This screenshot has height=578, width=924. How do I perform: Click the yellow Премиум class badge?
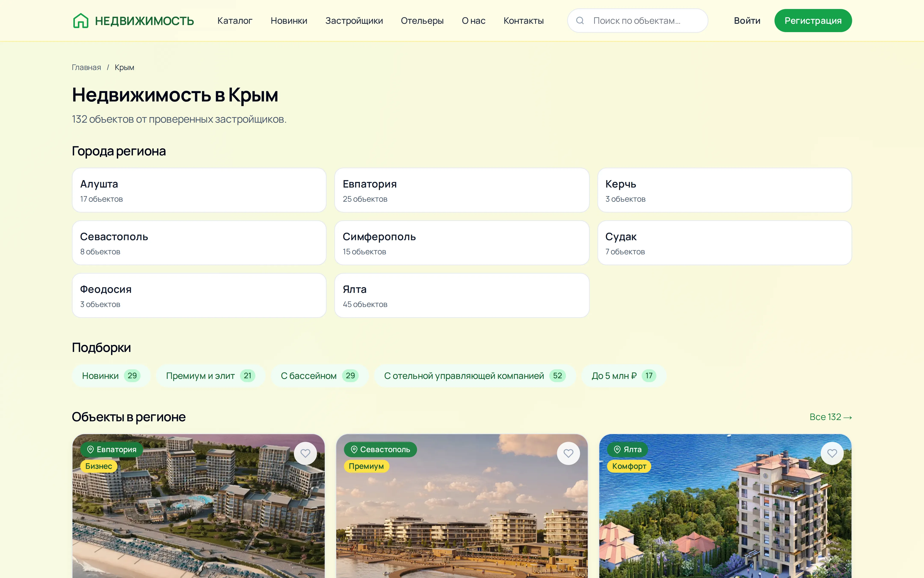tap(366, 466)
